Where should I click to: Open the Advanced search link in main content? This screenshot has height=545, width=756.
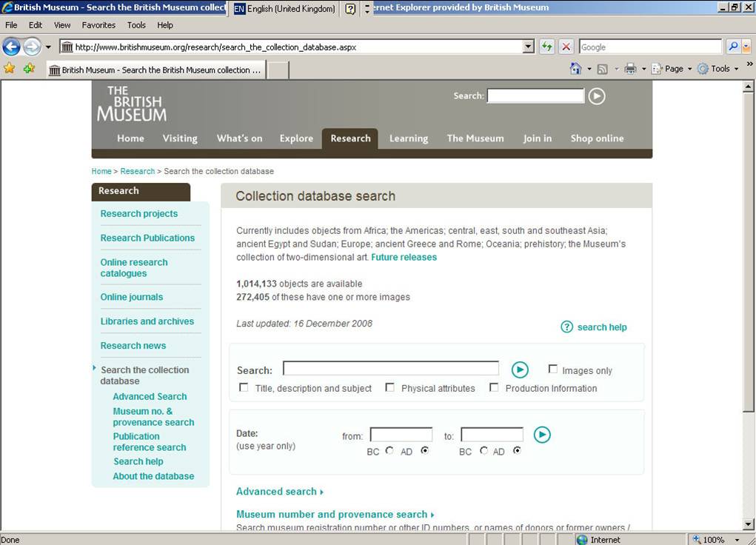280,492
